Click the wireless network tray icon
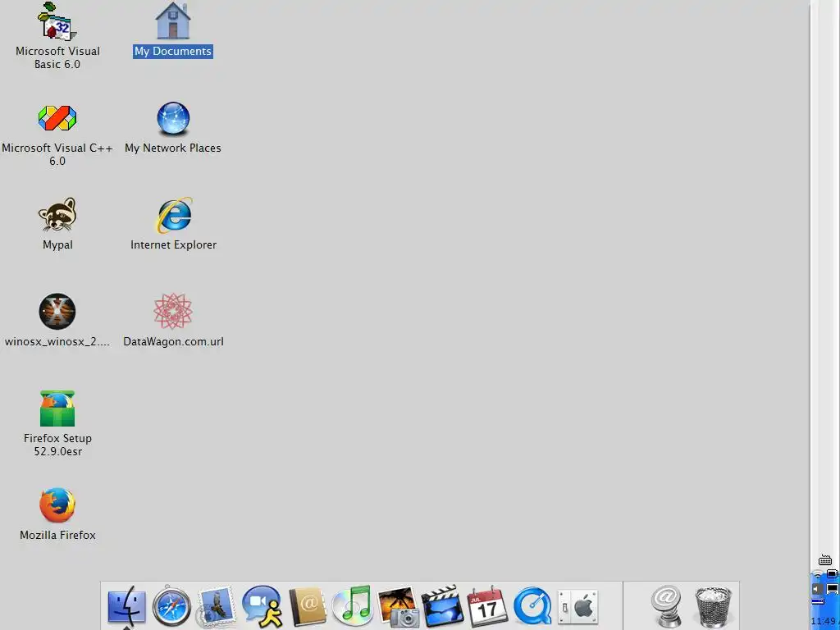 coord(818,574)
